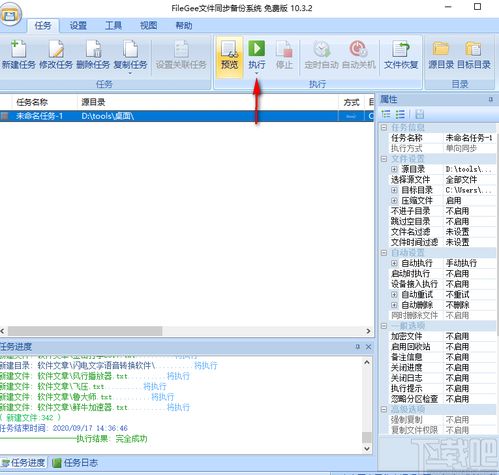
Task: Expand the 源目录 property node
Action: click(x=394, y=169)
